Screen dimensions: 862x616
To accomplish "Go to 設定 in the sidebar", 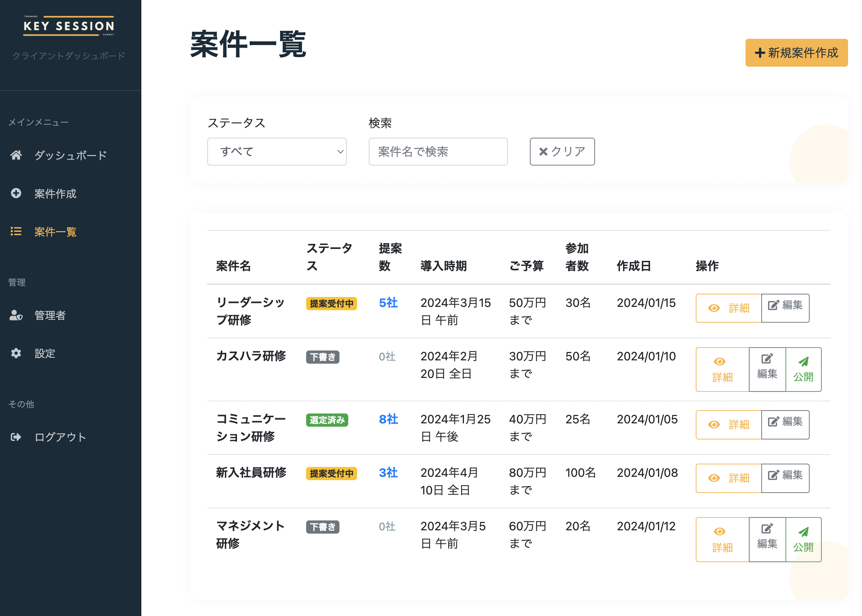I will click(x=45, y=353).
